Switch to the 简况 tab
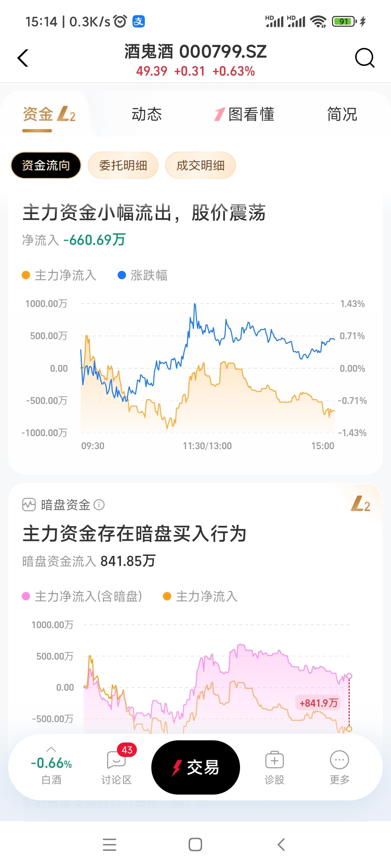 click(x=342, y=114)
